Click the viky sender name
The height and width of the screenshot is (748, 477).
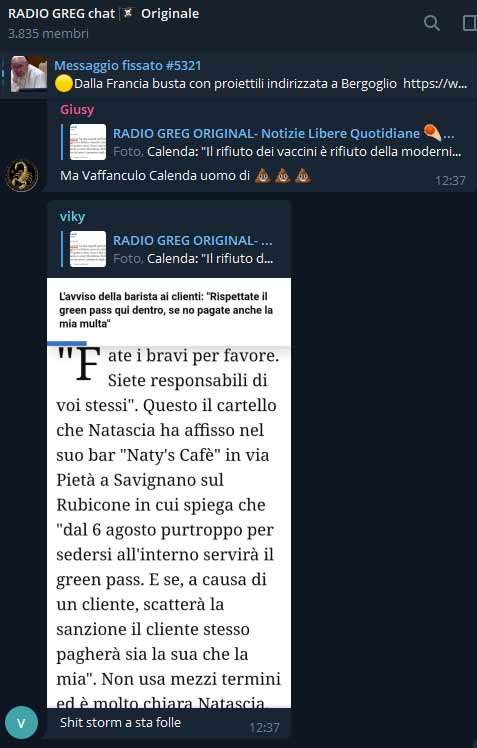[73, 217]
